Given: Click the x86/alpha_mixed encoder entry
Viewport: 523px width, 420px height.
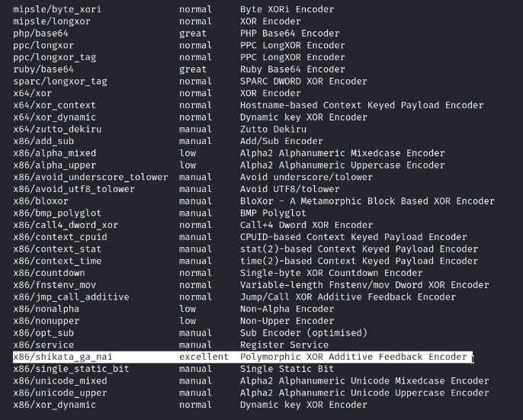Looking at the screenshot, I should (54, 153).
